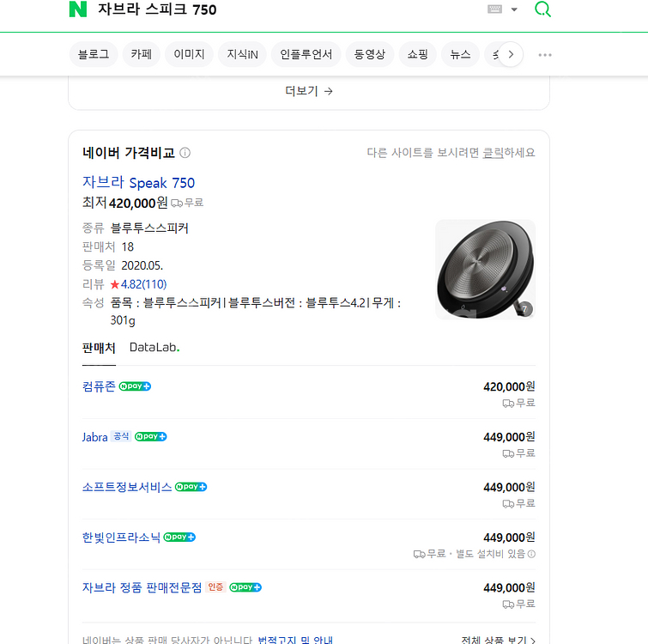Image resolution: width=648 pixels, height=644 pixels.
Task: Click the red star rating icon
Action: coord(115,284)
